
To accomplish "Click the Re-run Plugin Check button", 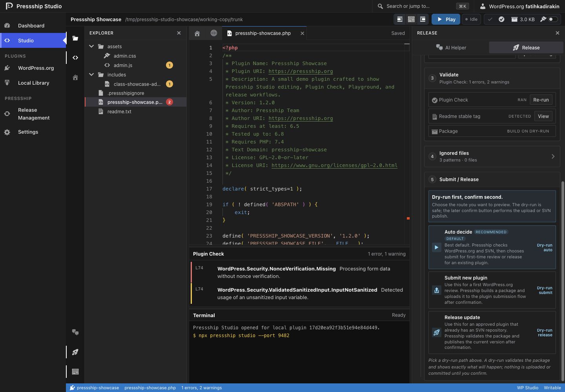I will click(x=541, y=100).
